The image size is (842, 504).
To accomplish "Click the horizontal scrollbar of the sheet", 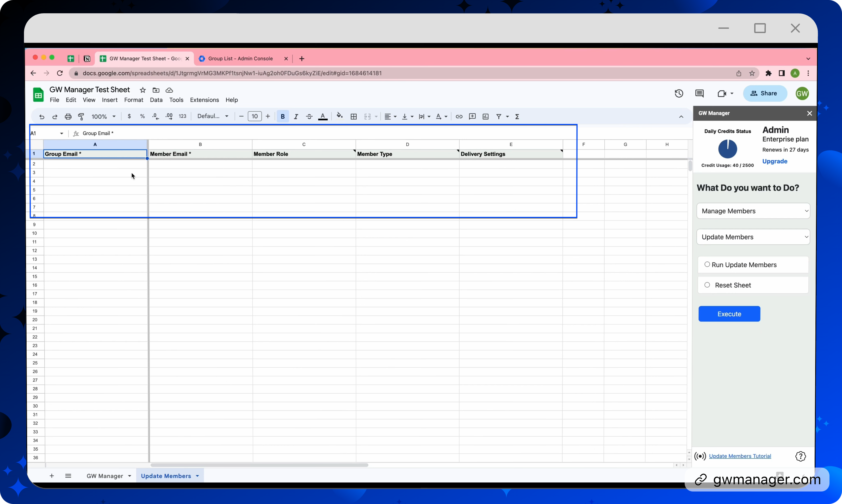I will (259, 465).
